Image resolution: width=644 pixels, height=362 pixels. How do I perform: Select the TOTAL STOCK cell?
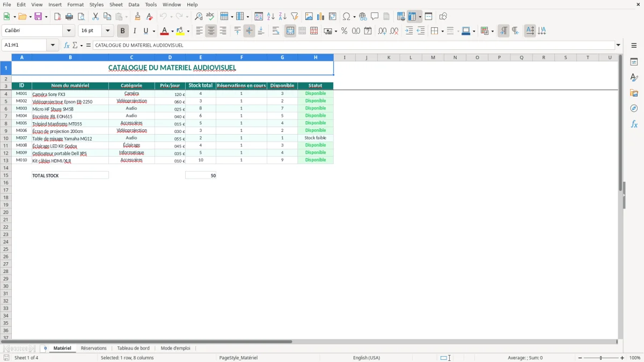point(70,175)
